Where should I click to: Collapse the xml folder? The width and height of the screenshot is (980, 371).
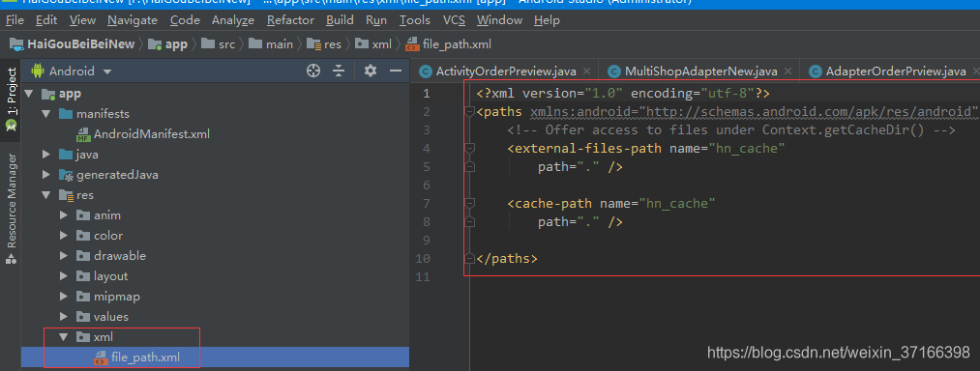click(63, 336)
